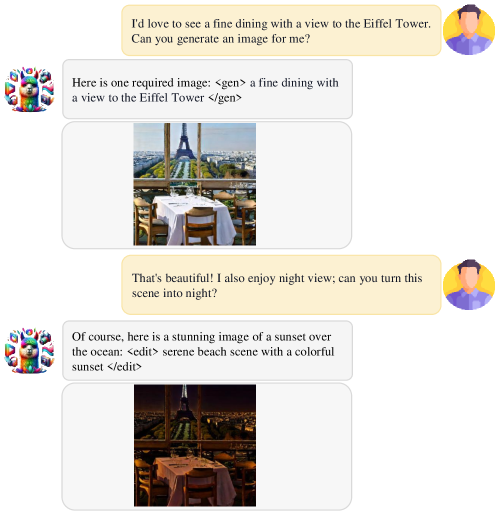Viewport: 498px width, 513px height.
Task: Click the user avatar beside the night view request
Action: tap(469, 284)
